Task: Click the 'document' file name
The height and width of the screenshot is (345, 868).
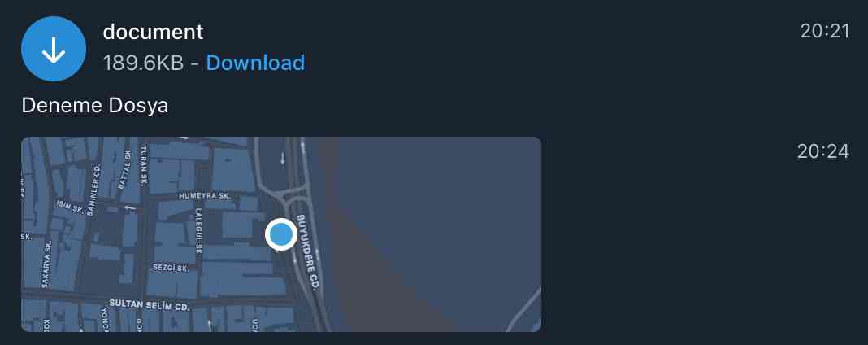Action: (x=153, y=32)
